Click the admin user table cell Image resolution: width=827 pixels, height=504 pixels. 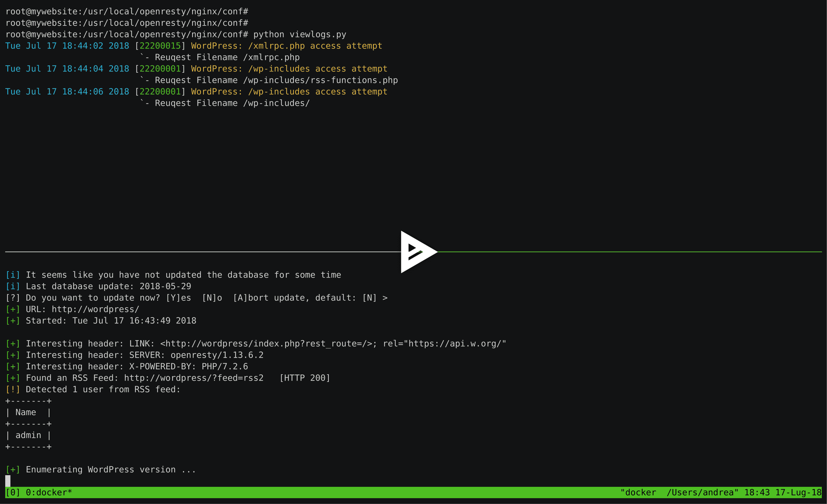click(x=29, y=435)
